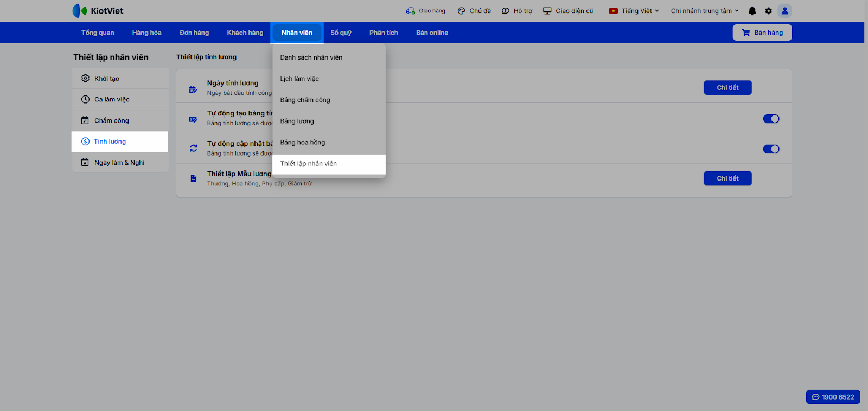Open the settings gear in header

coord(768,11)
